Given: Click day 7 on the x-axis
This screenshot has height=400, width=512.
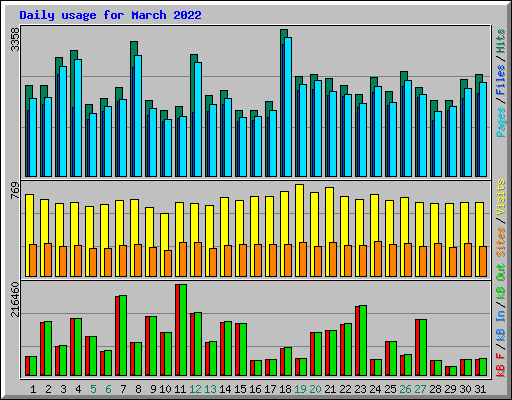Looking at the screenshot, I should tap(123, 389).
